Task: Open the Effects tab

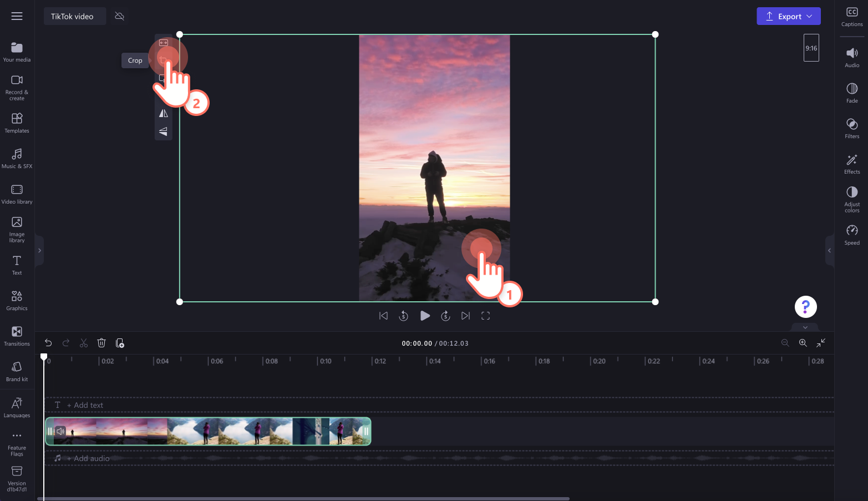Action: coord(852,164)
